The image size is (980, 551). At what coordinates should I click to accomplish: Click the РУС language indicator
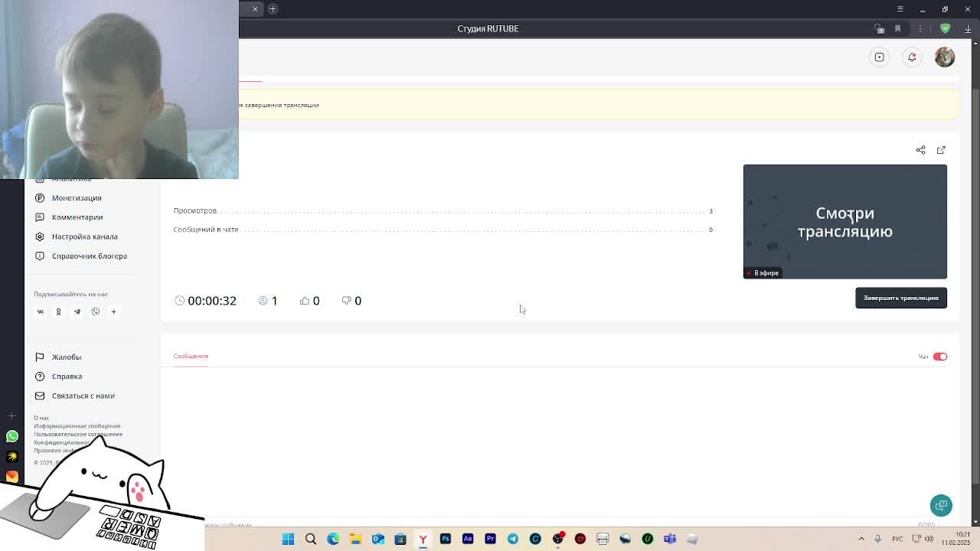898,539
